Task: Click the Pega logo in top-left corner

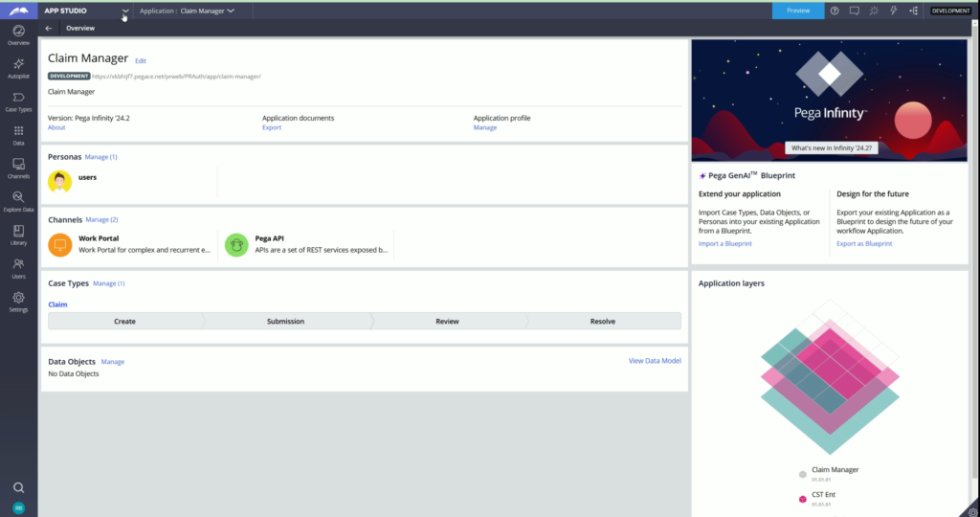Action: click(x=19, y=11)
